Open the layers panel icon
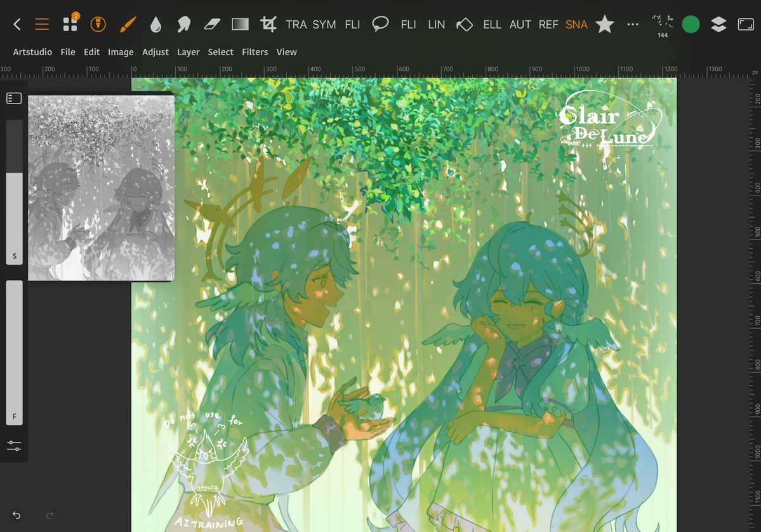Screen dimensions: 761x532 [718, 24]
